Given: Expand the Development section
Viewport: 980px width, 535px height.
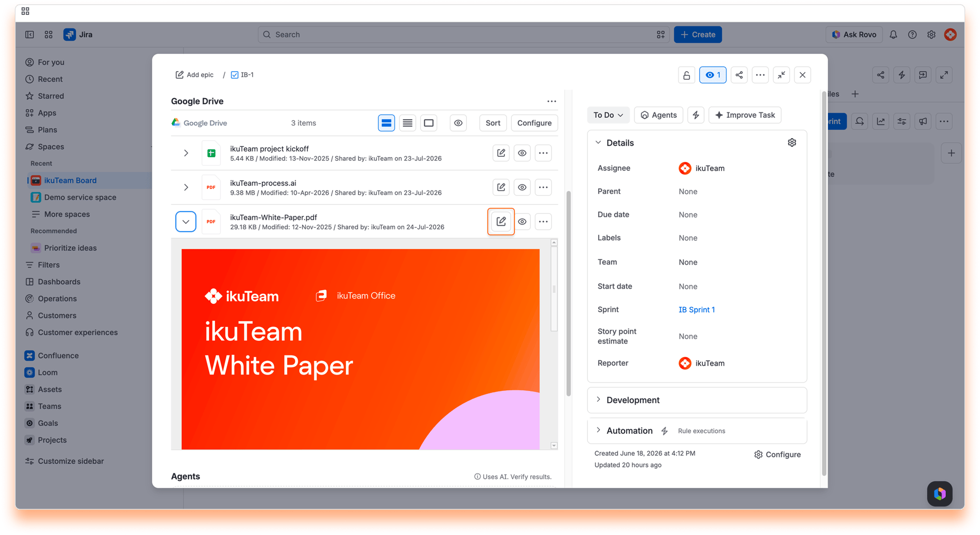Looking at the screenshot, I should 598,400.
